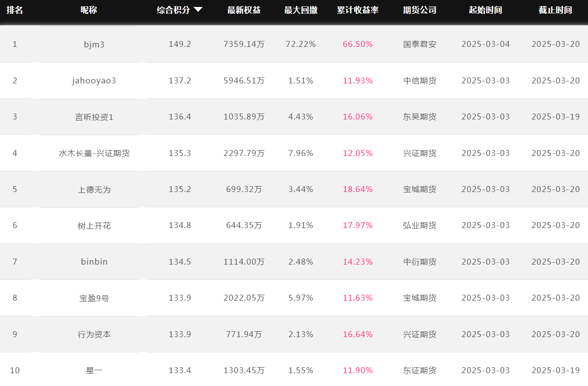
Task: Select equity value 7359.14万
Action: (244, 44)
